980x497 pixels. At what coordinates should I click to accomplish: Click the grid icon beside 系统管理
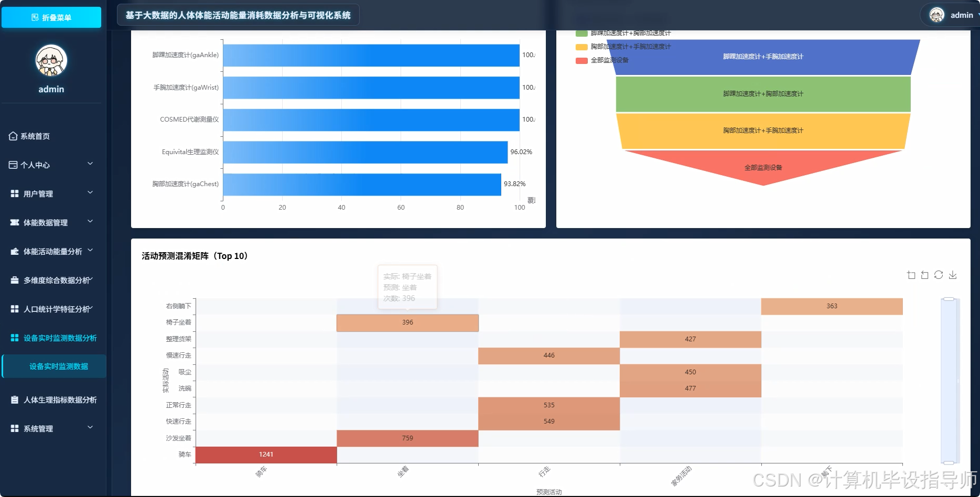[x=15, y=428]
